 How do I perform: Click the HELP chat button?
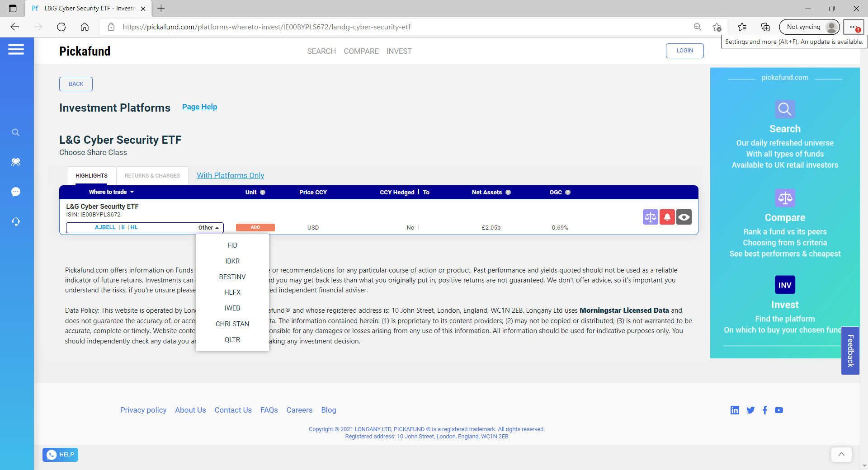point(60,455)
